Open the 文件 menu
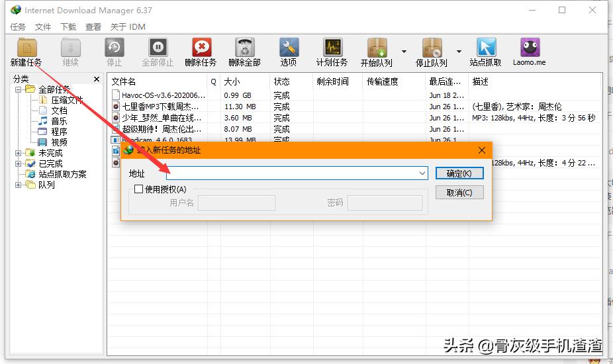Screen dimensions: 613x364 tap(42, 27)
